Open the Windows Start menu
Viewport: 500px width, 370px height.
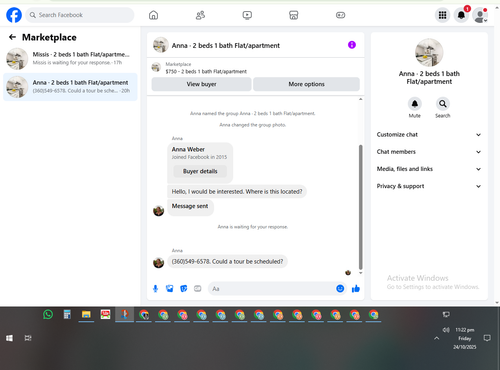[9, 338]
